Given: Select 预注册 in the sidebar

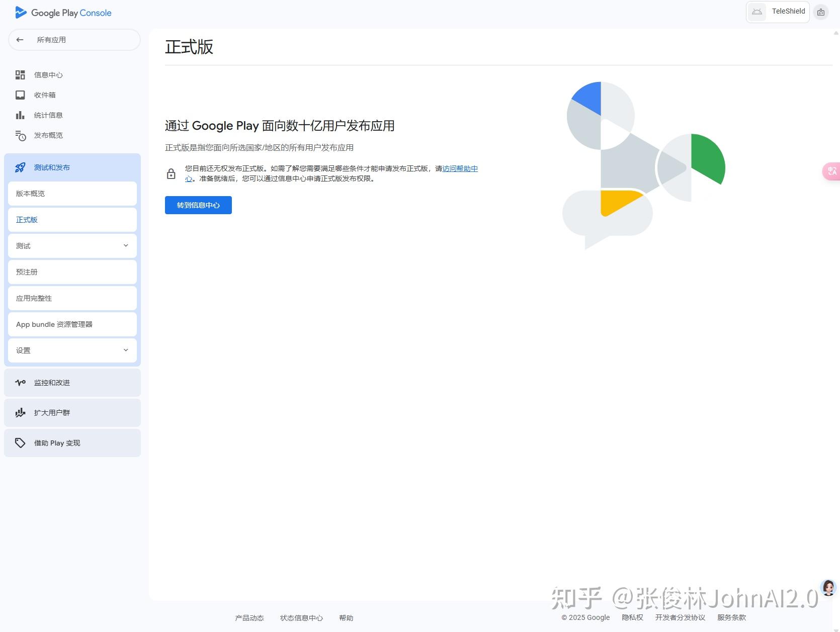Looking at the screenshot, I should point(72,272).
